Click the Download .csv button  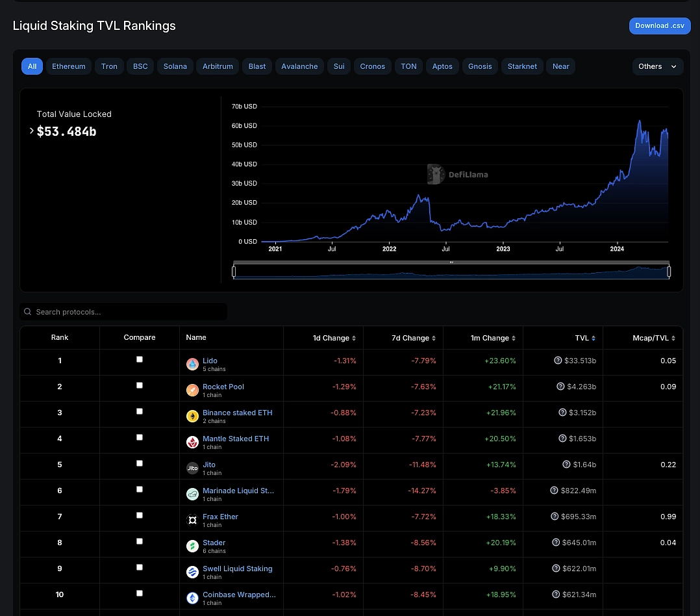(x=659, y=26)
